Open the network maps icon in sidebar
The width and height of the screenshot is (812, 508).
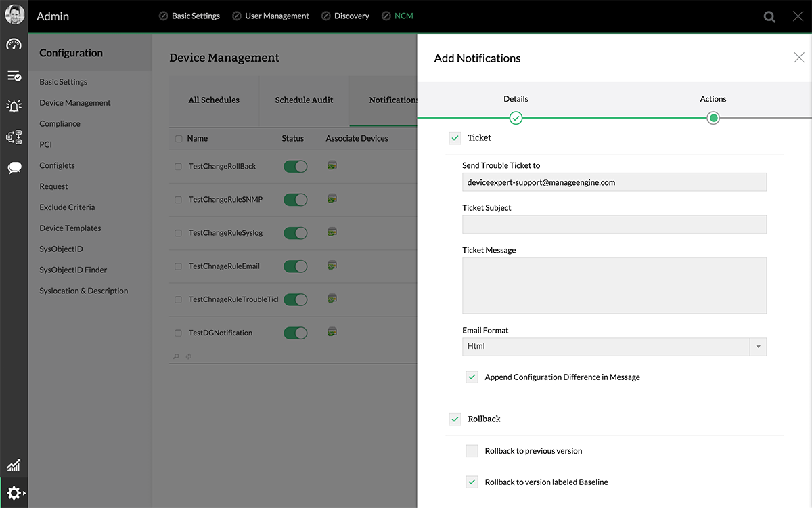click(x=14, y=137)
